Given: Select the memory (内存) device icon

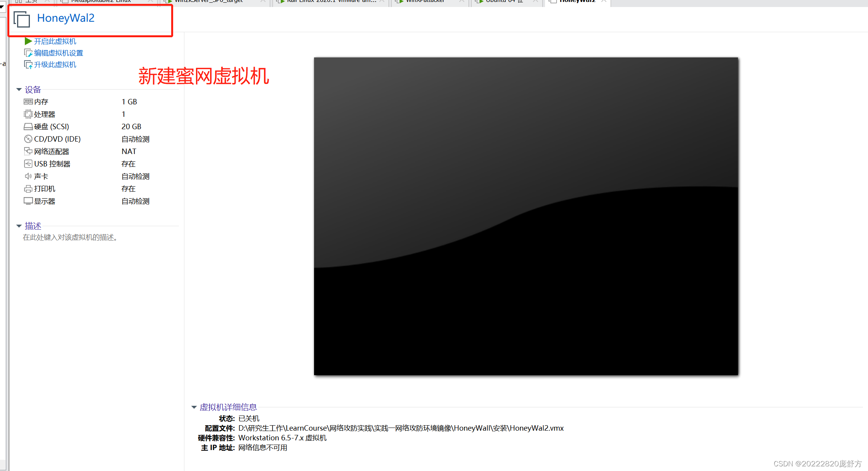Looking at the screenshot, I should [x=28, y=102].
